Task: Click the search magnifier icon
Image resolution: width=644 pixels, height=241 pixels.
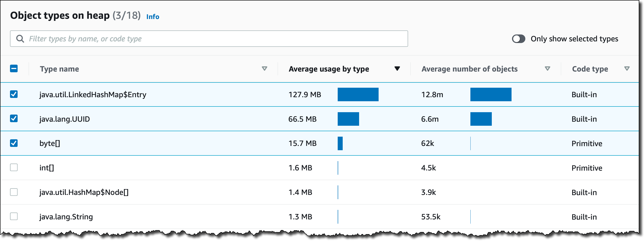Action: (x=20, y=39)
